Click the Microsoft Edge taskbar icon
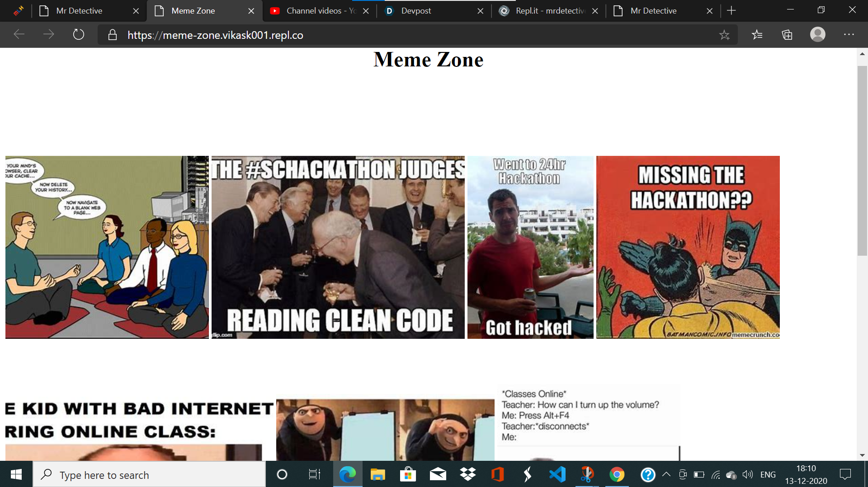The image size is (868, 487). pyautogui.click(x=347, y=474)
